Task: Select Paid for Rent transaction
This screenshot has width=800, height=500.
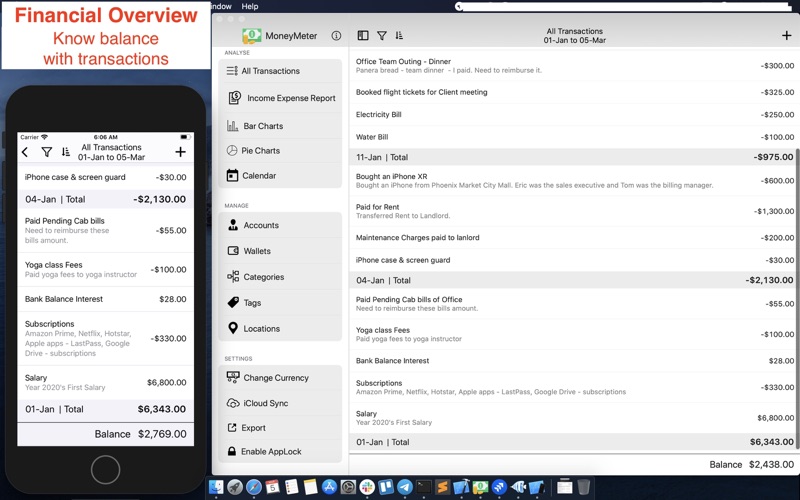Action: pos(574,211)
